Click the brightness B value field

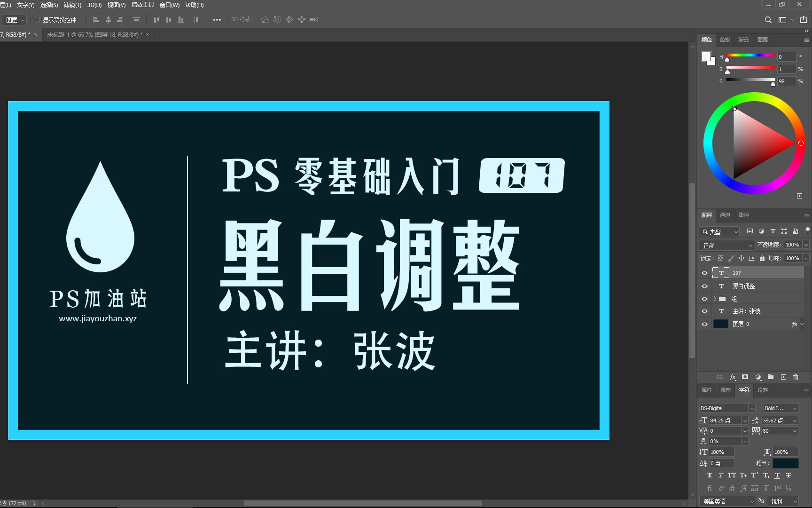786,81
